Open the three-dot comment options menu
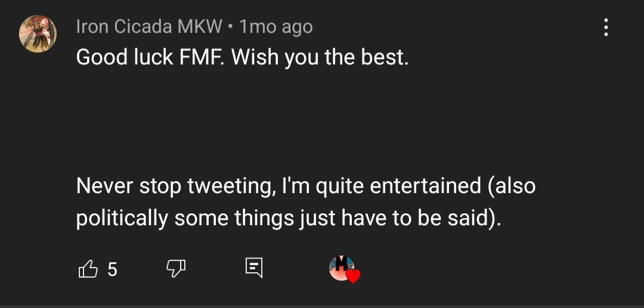 click(606, 27)
